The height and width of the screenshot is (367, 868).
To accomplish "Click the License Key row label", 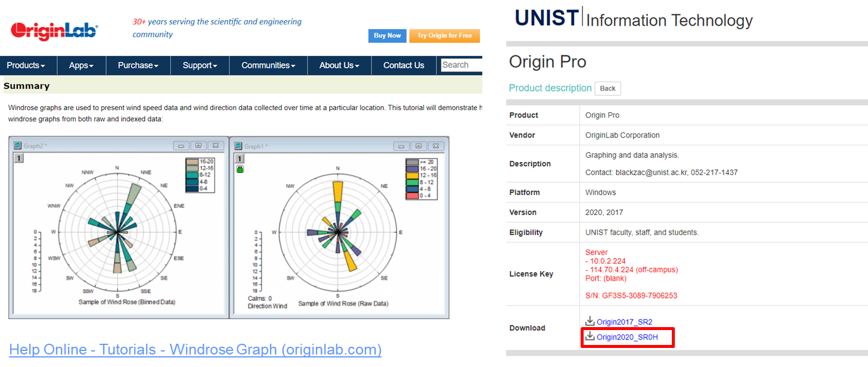I will [531, 274].
